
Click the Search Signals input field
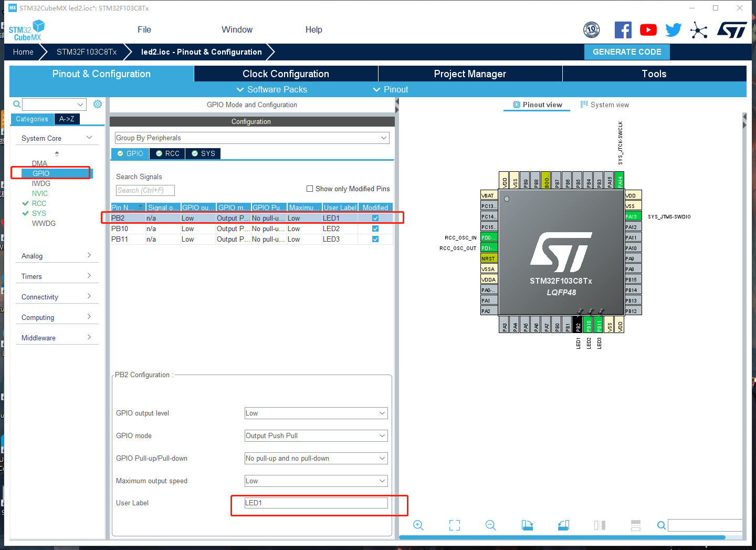[x=145, y=190]
